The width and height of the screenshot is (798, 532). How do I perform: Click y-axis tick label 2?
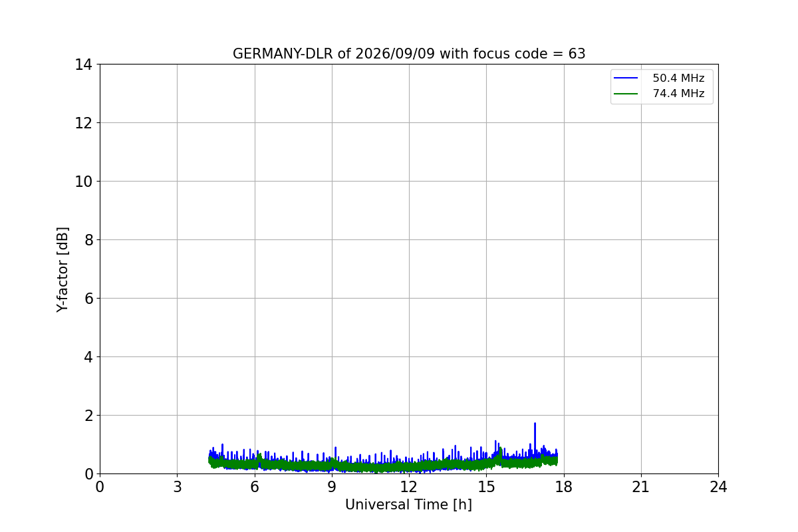(x=88, y=416)
